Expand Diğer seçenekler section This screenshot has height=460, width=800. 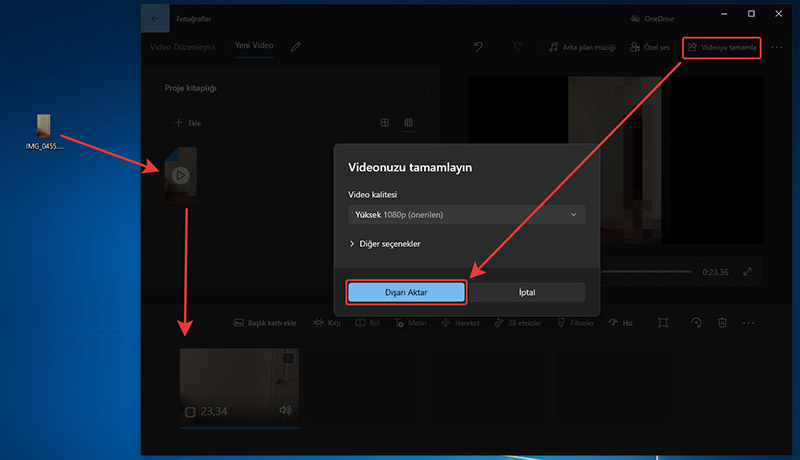(x=397, y=243)
